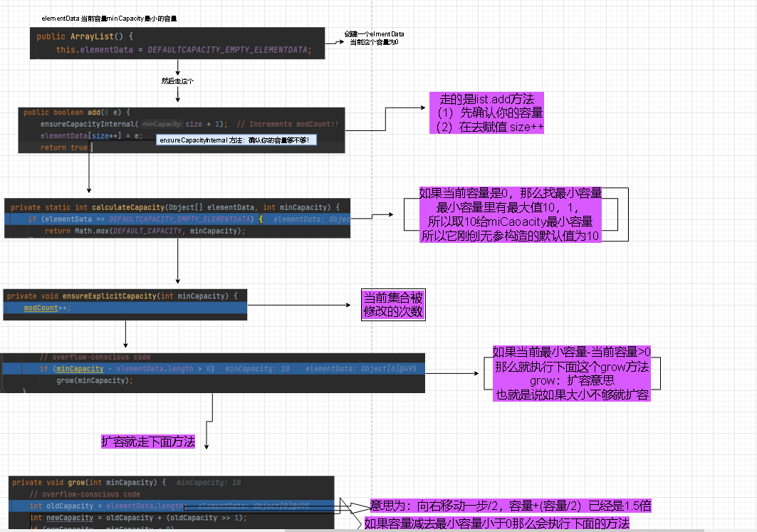Select the ensureExplicitCapacity code screenshot
This screenshot has height=532, width=757.
tap(125, 305)
